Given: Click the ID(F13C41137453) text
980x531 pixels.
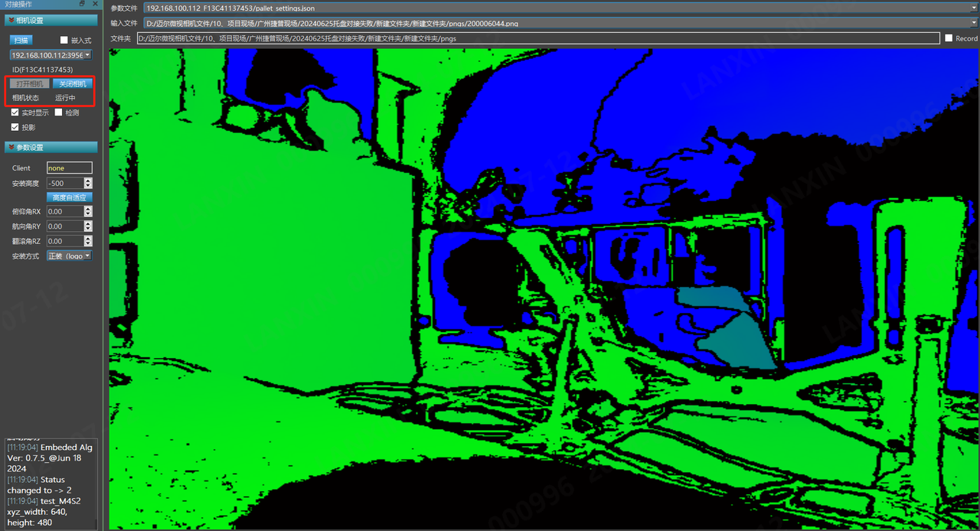Looking at the screenshot, I should pyautogui.click(x=43, y=70).
